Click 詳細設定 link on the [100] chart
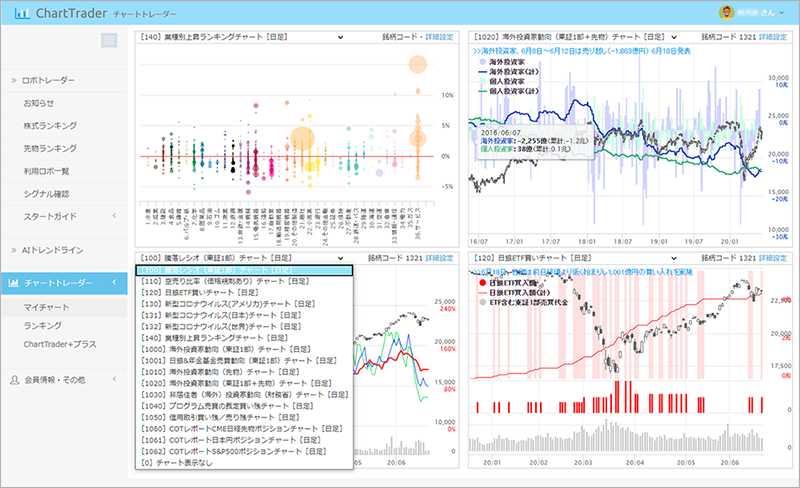 click(x=439, y=258)
